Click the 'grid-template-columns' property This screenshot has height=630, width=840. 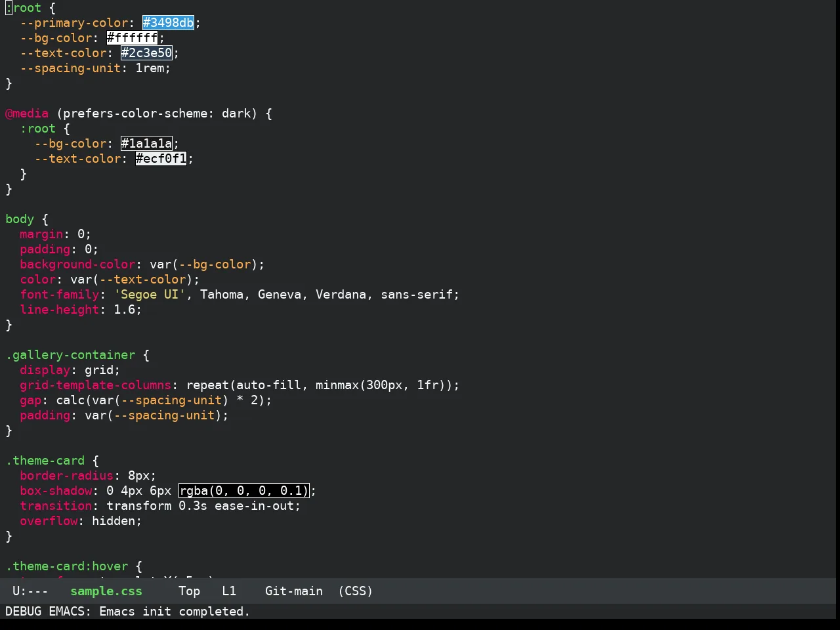(x=96, y=385)
